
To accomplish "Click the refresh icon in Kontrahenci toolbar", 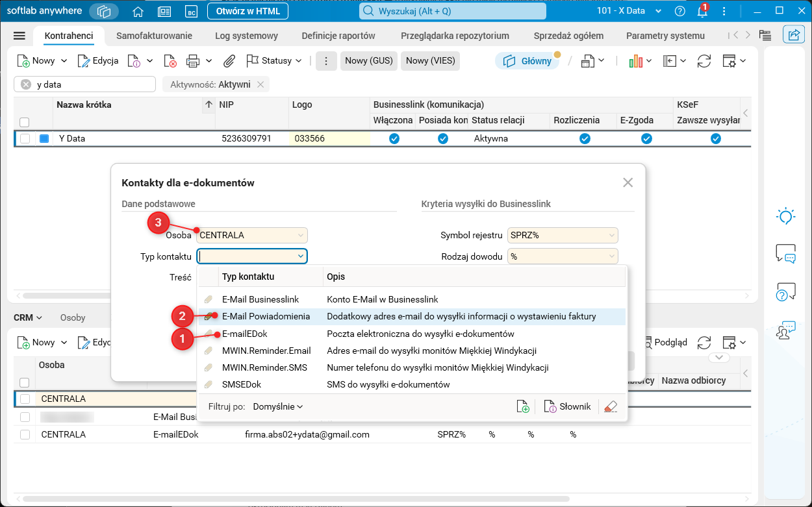I will [x=704, y=61].
